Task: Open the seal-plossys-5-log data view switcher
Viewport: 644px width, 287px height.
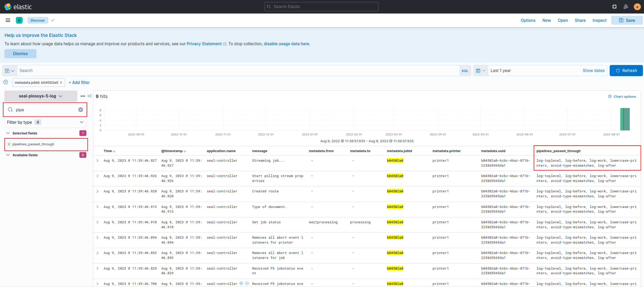Action: click(40, 96)
